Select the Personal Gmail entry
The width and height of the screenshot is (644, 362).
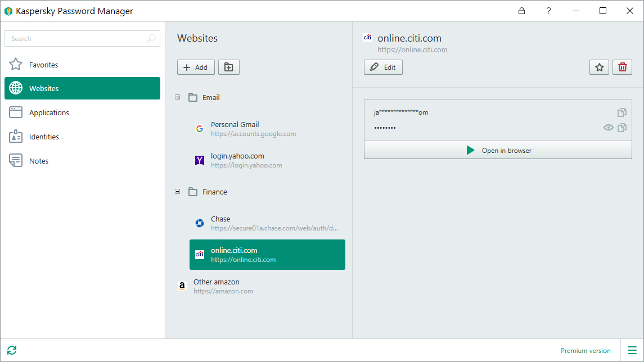267,129
